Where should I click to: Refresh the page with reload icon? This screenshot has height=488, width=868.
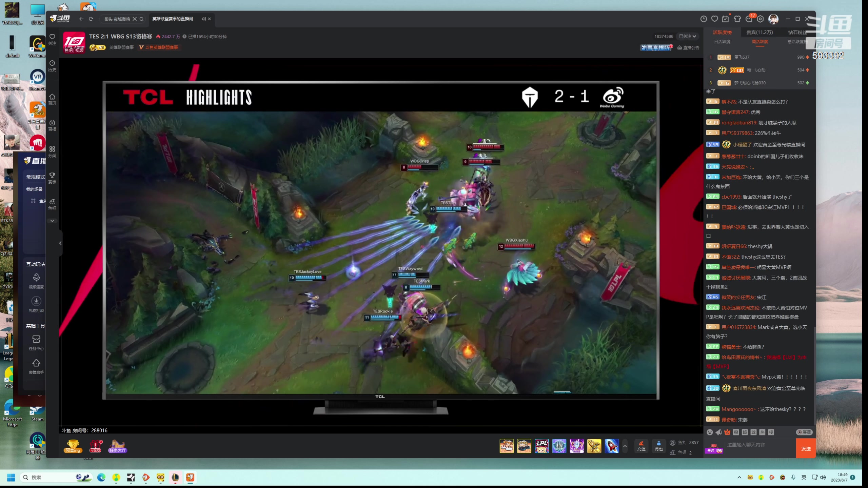(x=91, y=19)
